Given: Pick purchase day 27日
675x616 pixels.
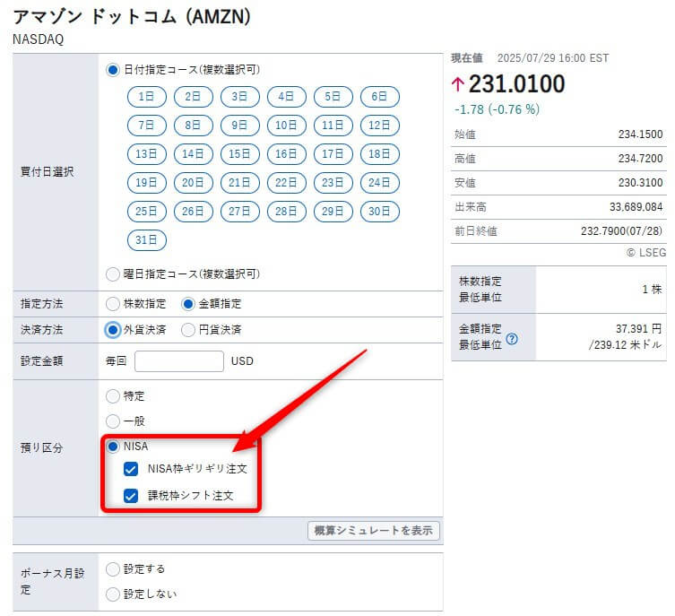Looking at the screenshot, I should click(x=239, y=212).
